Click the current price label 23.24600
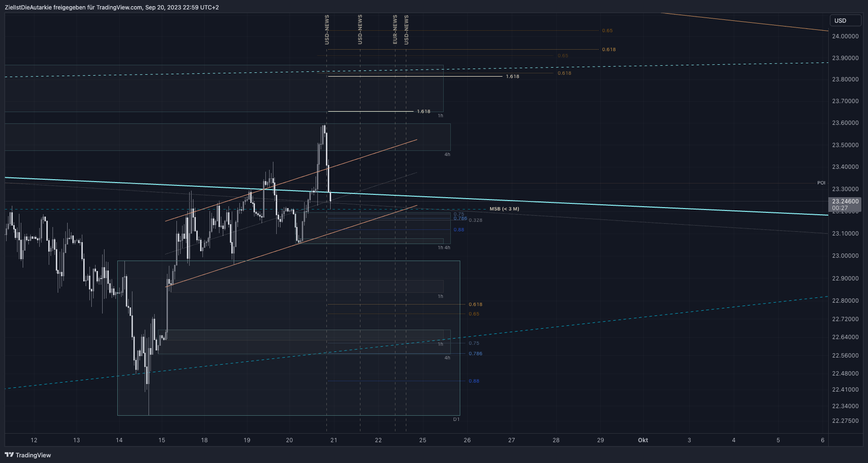868x463 pixels. [x=845, y=201]
